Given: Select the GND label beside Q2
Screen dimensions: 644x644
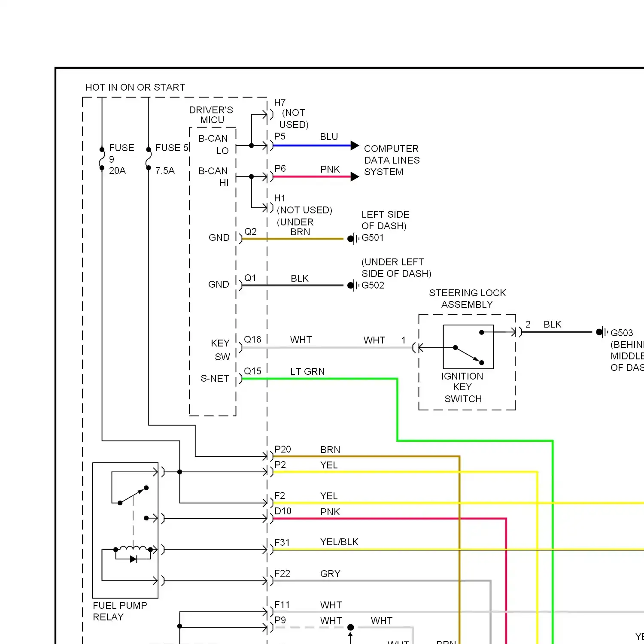Looking at the screenshot, I should 219,237.
